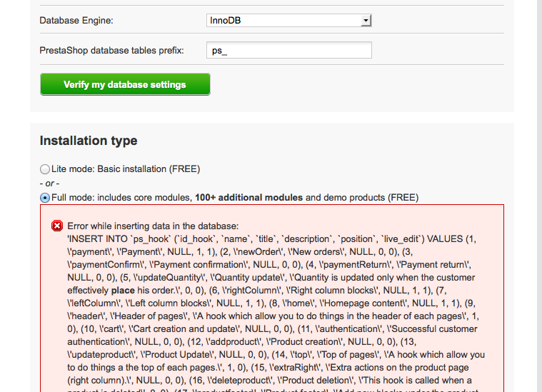Click the "Lite mode: Basic installation (FREE)" label text
The height and width of the screenshot is (392, 542).
(x=126, y=169)
